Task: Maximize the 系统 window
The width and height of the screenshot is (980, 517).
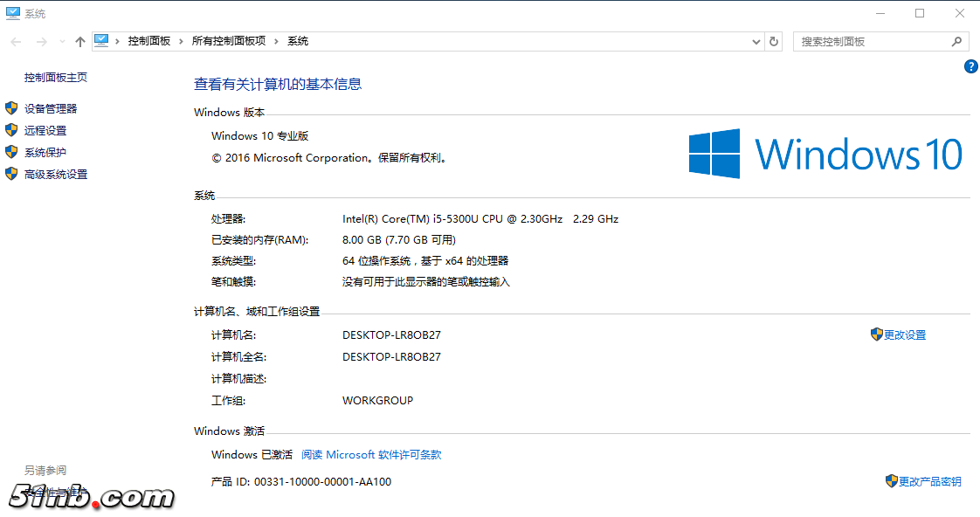Action: click(920, 13)
